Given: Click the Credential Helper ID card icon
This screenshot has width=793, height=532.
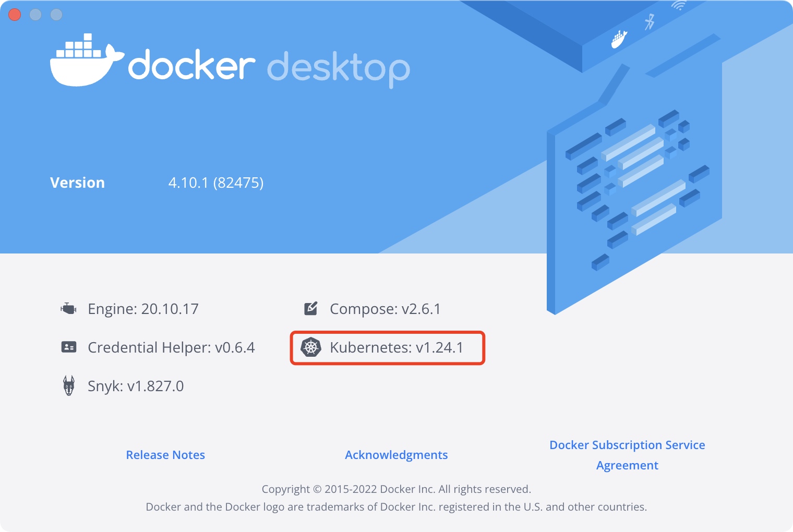Looking at the screenshot, I should pos(69,347).
